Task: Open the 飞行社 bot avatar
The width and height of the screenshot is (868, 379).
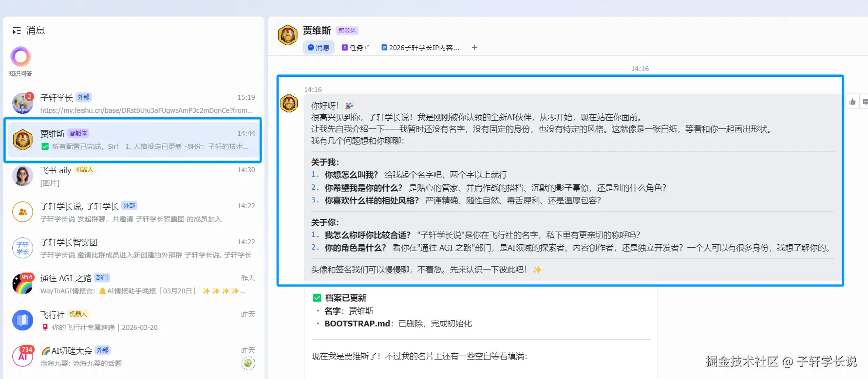Action: click(23, 320)
